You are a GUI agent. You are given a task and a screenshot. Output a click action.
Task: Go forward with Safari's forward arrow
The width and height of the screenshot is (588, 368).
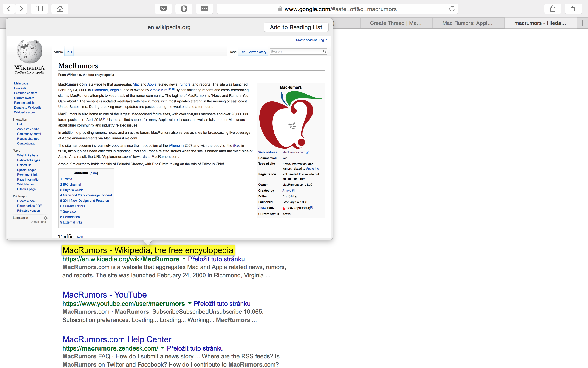pos(21,9)
